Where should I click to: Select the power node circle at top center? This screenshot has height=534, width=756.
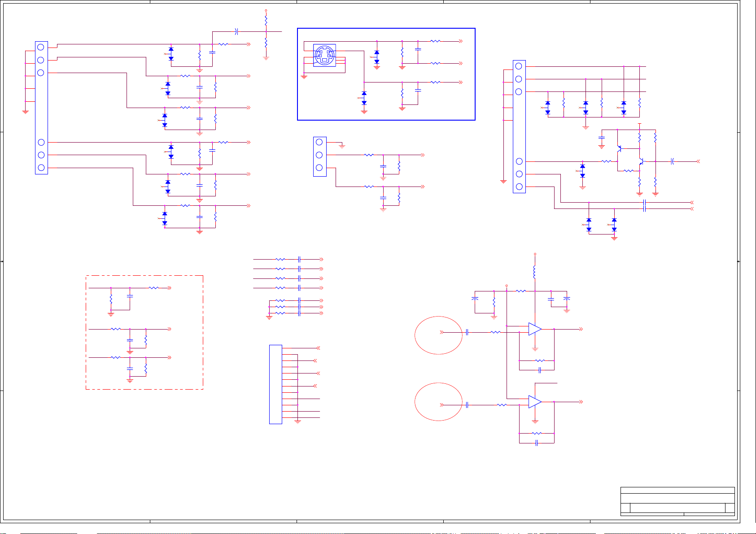pyautogui.click(x=266, y=10)
